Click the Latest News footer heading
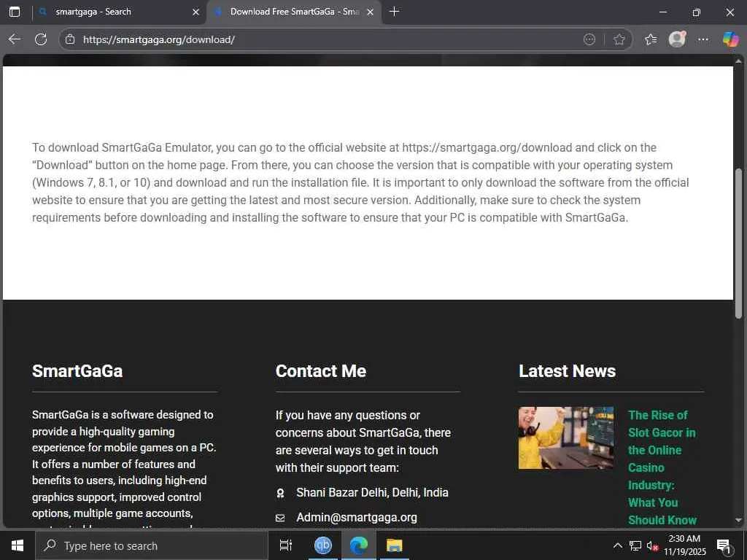This screenshot has height=560, width=747. pos(567,371)
